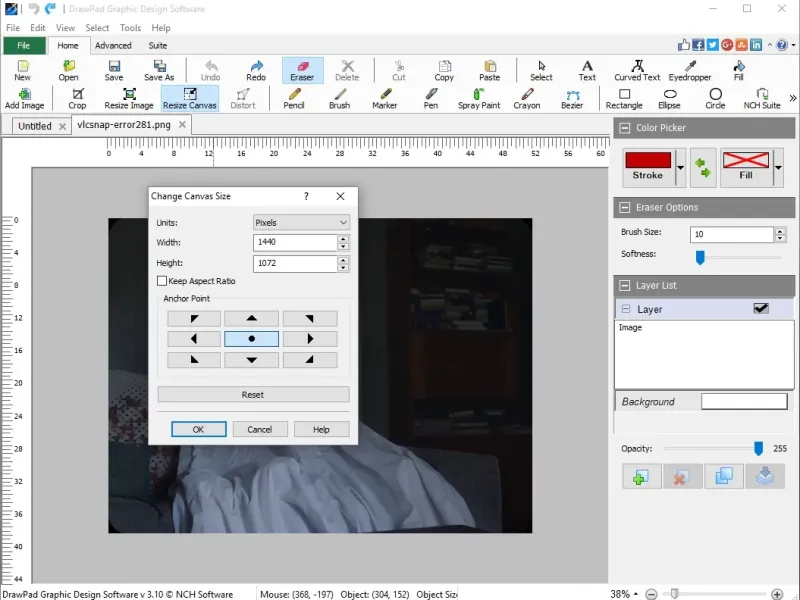Click the Select arrow tool
The height and width of the screenshot is (600, 800).
(x=541, y=70)
